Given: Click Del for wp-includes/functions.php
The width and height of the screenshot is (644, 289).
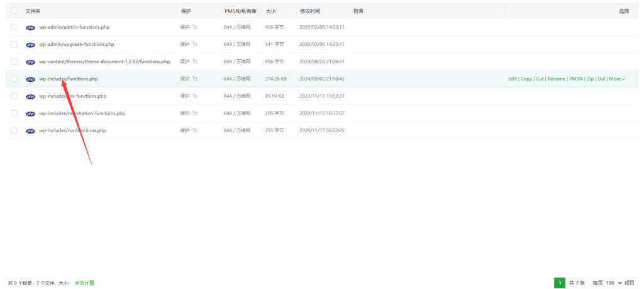Looking at the screenshot, I should [x=601, y=79].
